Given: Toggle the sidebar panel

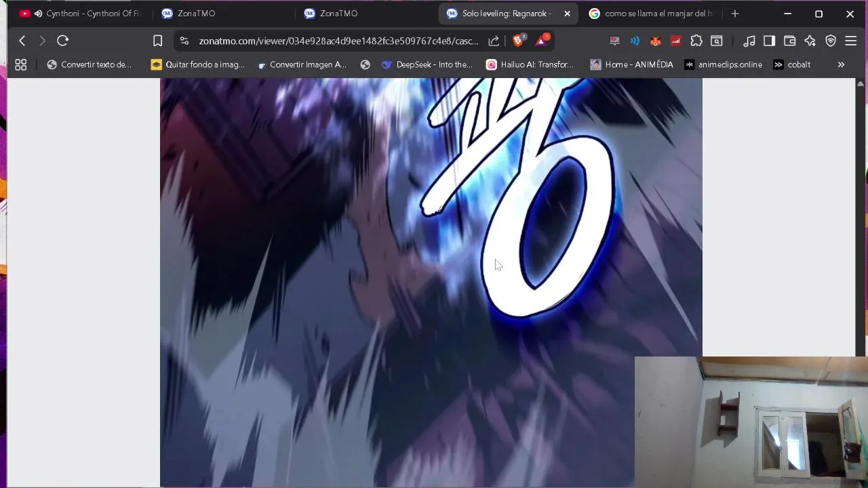Looking at the screenshot, I should 769,41.
